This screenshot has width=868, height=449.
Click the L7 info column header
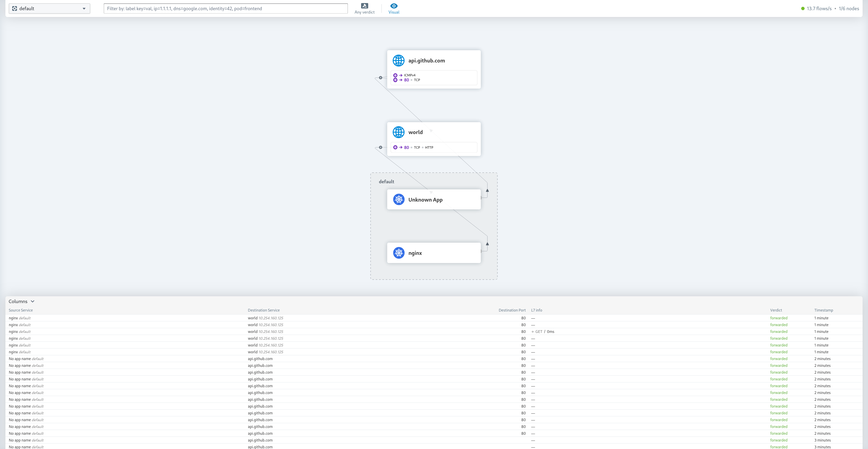click(536, 310)
